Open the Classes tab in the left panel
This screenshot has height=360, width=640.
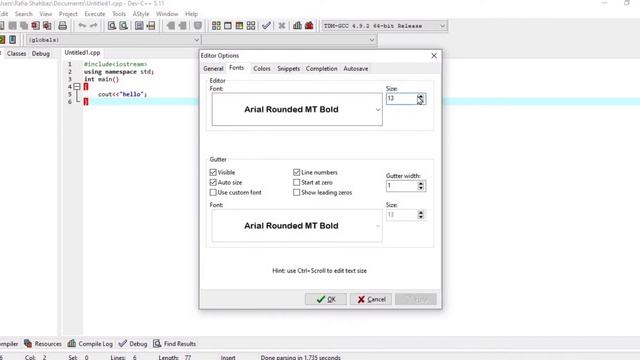point(16,53)
